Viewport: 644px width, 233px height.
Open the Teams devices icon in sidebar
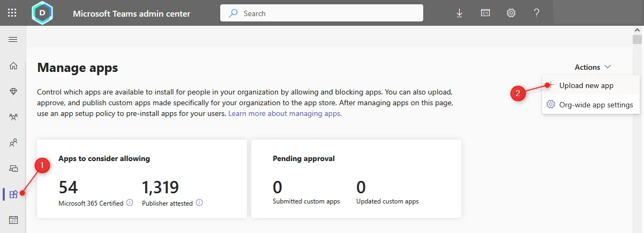pyautogui.click(x=13, y=169)
